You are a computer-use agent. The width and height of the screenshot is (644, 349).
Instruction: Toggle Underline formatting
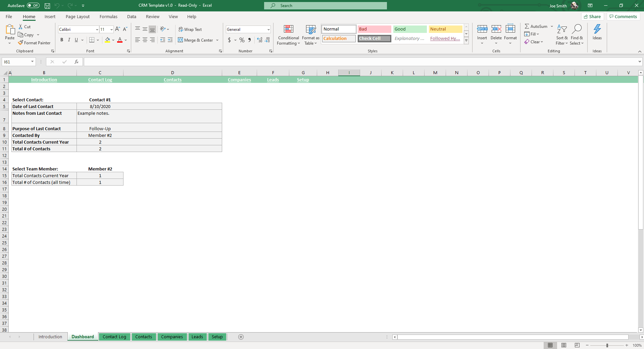click(x=77, y=40)
